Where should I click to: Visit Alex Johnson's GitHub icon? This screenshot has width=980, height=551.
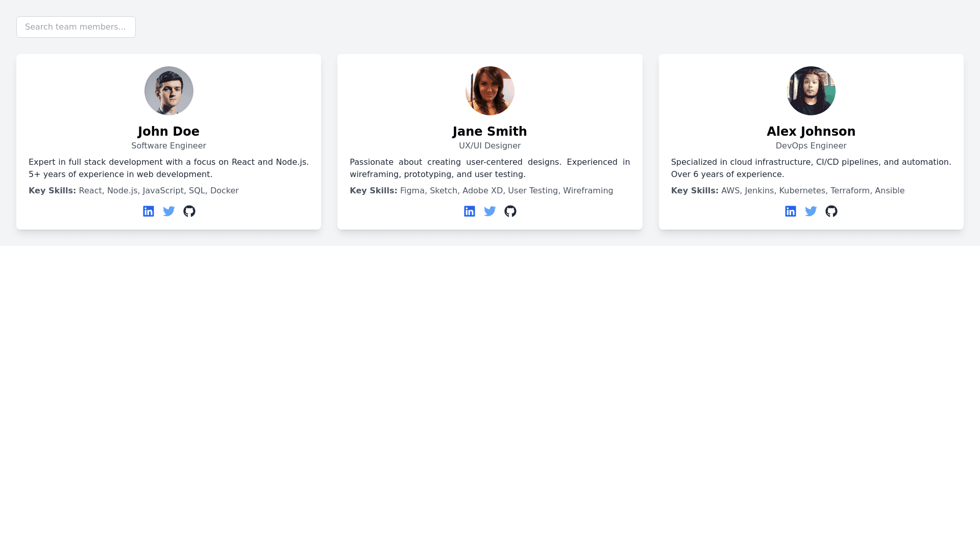(x=831, y=211)
